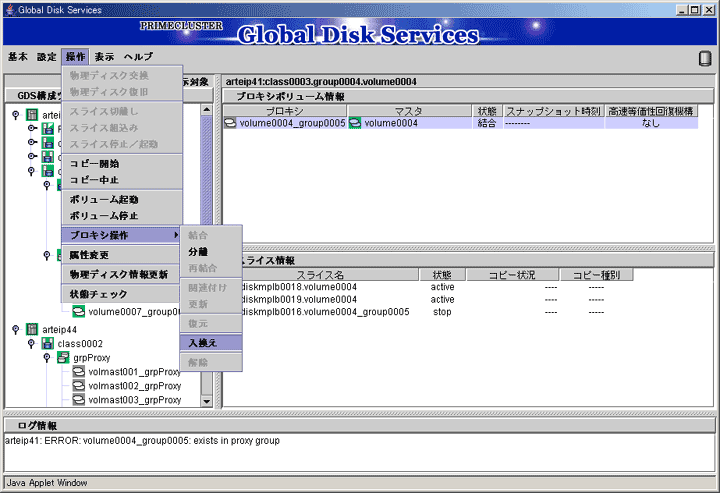Choose ボリューム起動 menu item
The height and width of the screenshot is (493, 720).
pyautogui.click(x=122, y=199)
